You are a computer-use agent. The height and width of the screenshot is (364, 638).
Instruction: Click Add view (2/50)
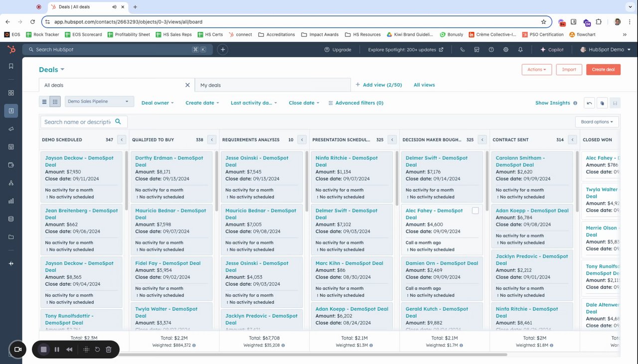click(379, 85)
